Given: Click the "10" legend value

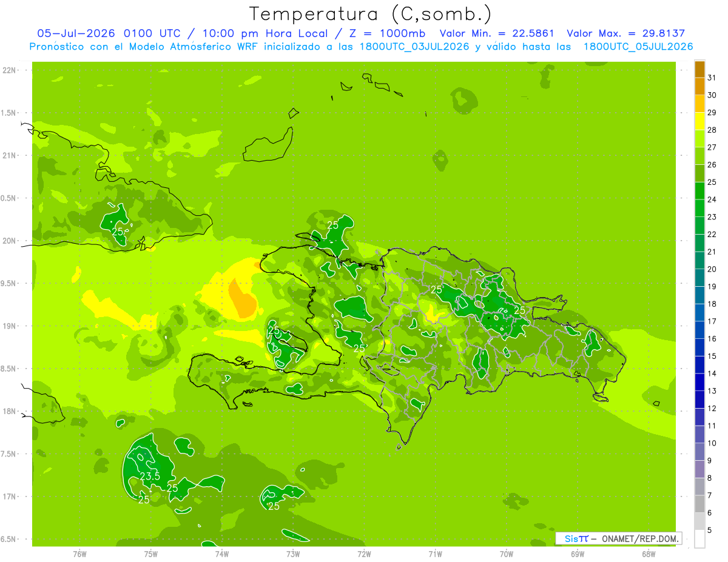Looking at the screenshot, I should tap(712, 443).
